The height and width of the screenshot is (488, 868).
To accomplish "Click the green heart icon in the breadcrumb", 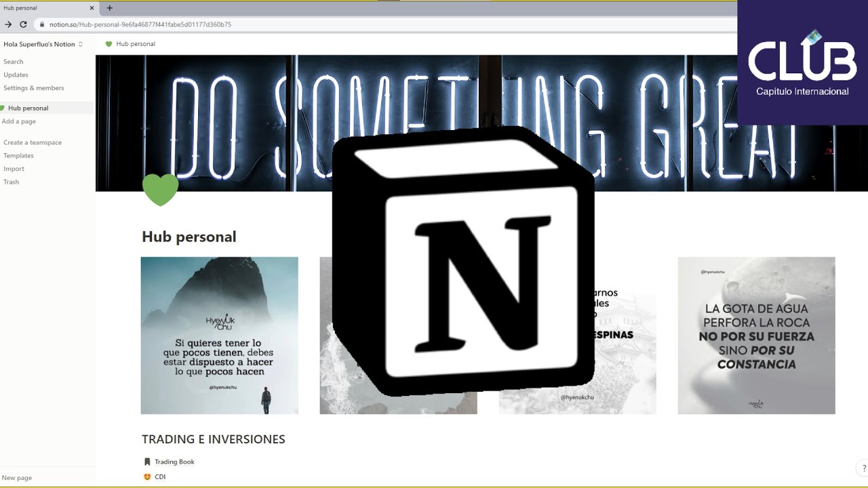I will click(x=108, y=44).
